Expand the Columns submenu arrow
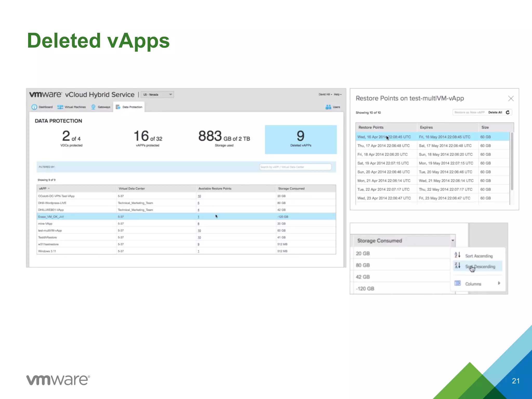Viewport: 532px width, 399px height. pyautogui.click(x=499, y=283)
